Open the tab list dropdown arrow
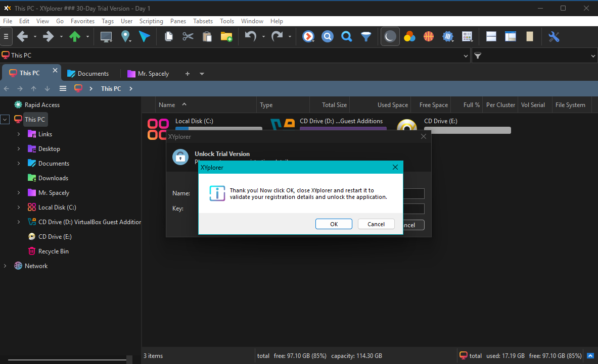598x364 pixels. point(202,74)
